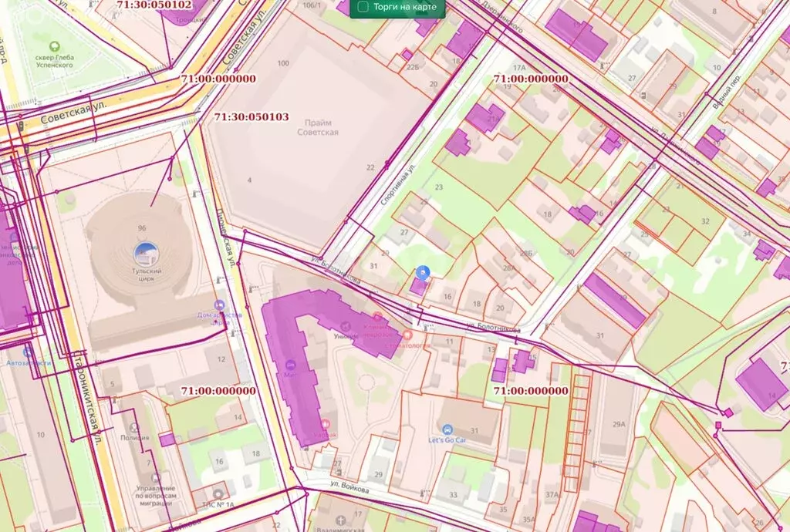Click the ул. Войкова street label

352,489
